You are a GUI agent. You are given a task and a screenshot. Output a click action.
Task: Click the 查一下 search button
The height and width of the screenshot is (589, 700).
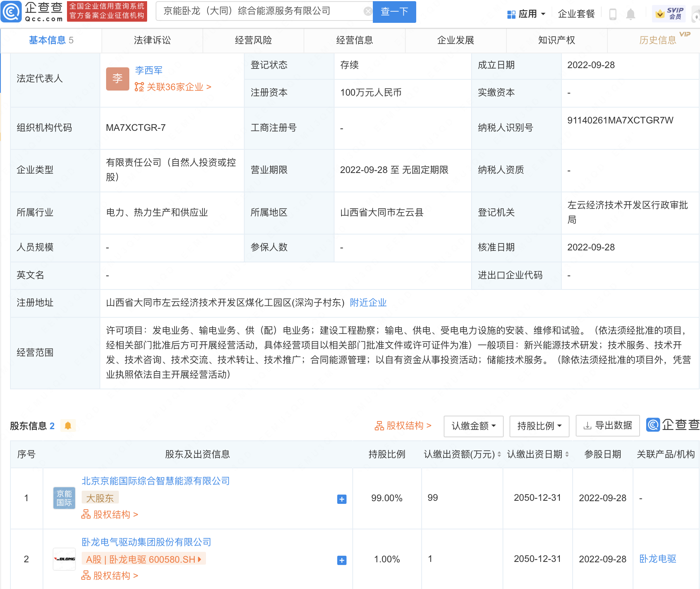[394, 12]
